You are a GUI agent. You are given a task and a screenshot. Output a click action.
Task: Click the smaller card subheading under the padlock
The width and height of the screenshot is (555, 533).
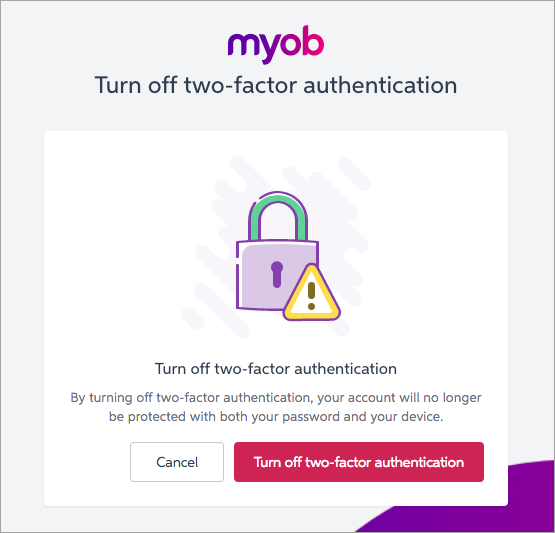coord(276,369)
